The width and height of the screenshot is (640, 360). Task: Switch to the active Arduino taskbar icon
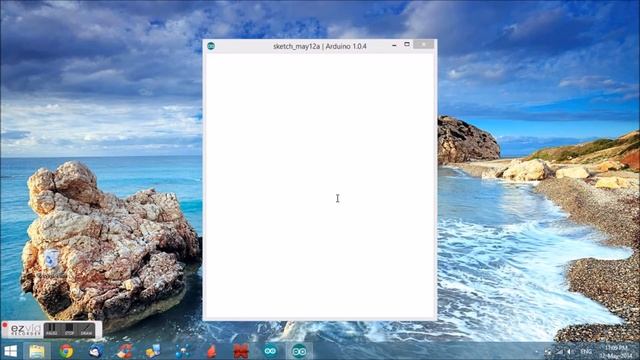(299, 351)
